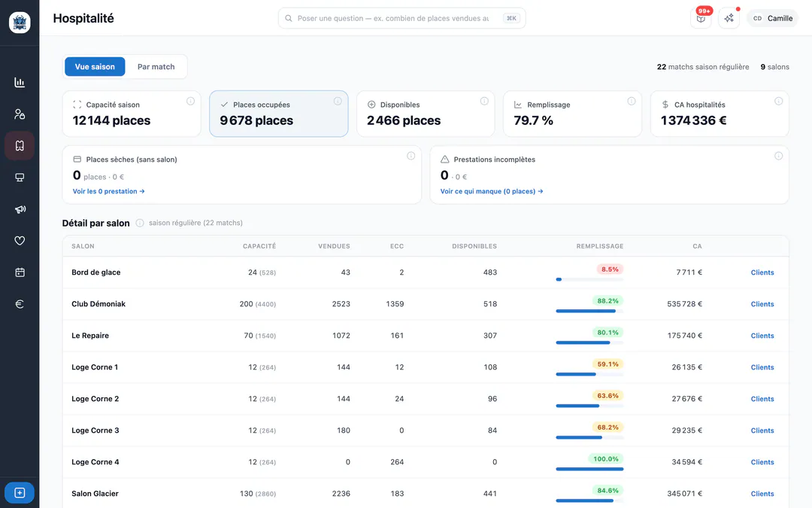Open Clients for Le Repaire
The image size is (812, 508).
[762, 336]
